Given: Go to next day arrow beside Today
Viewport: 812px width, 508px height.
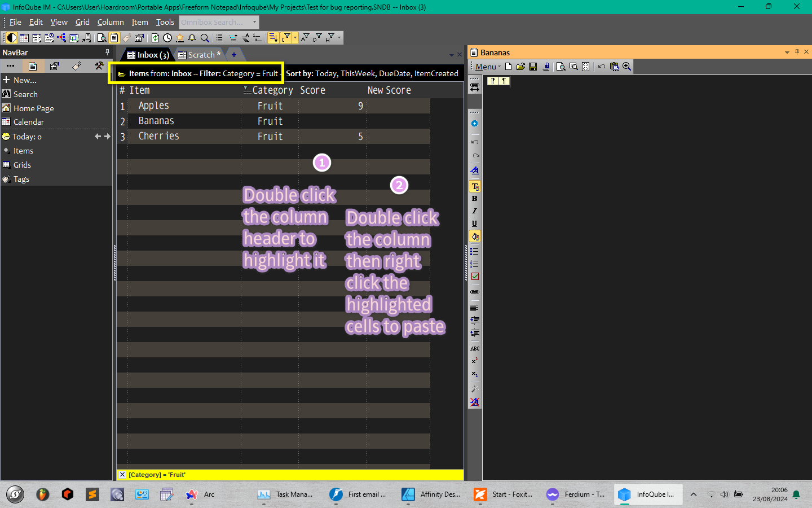Looking at the screenshot, I should point(107,137).
